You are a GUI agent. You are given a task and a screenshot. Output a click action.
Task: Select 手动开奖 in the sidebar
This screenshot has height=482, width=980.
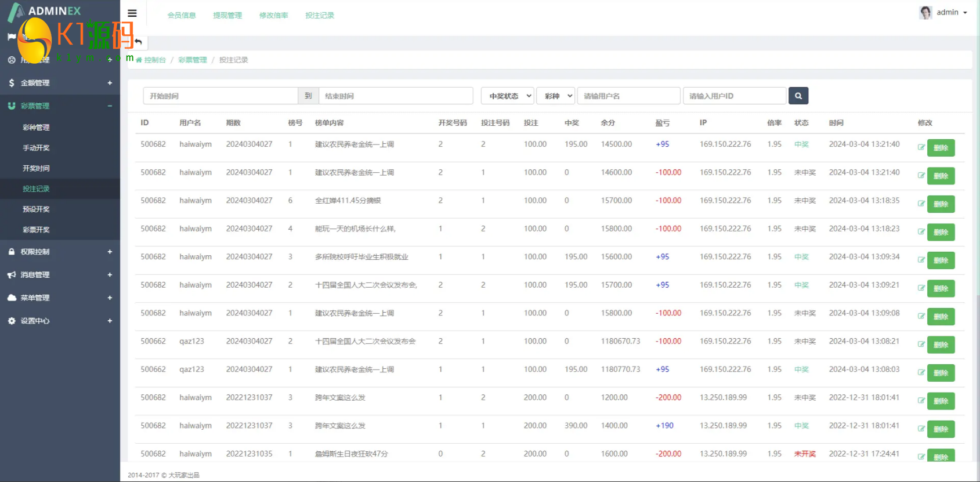[x=36, y=148]
